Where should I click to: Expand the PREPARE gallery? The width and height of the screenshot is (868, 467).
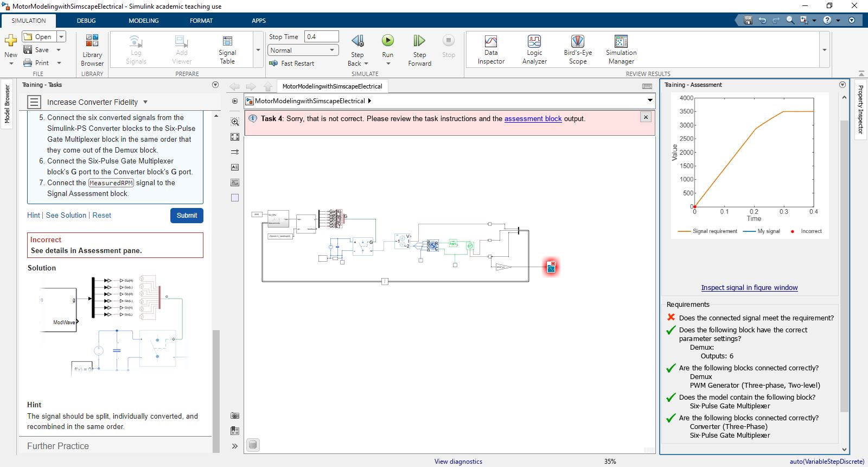[x=258, y=50]
